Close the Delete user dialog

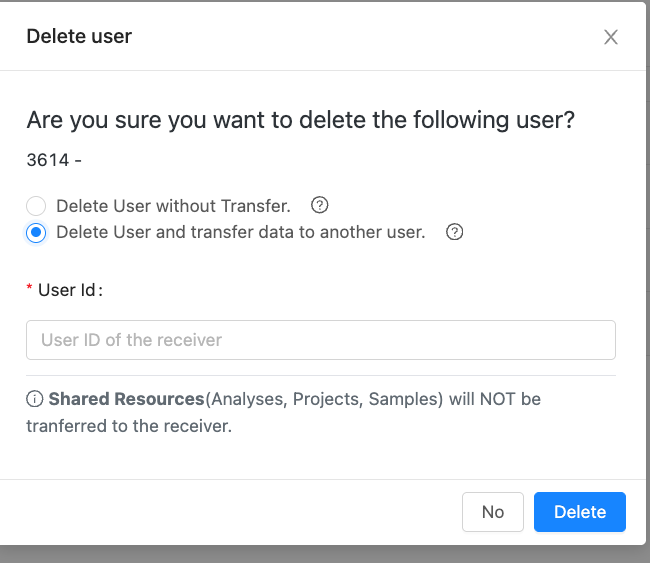pos(611,38)
